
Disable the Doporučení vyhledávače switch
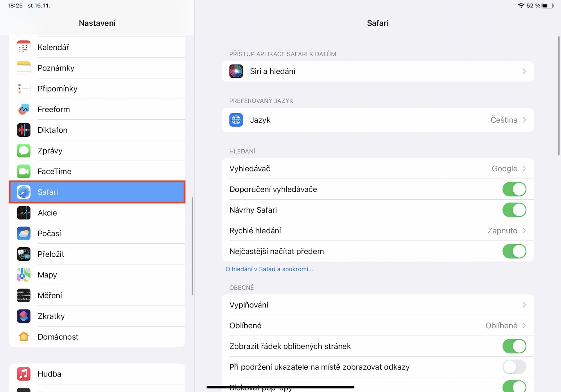coord(514,189)
